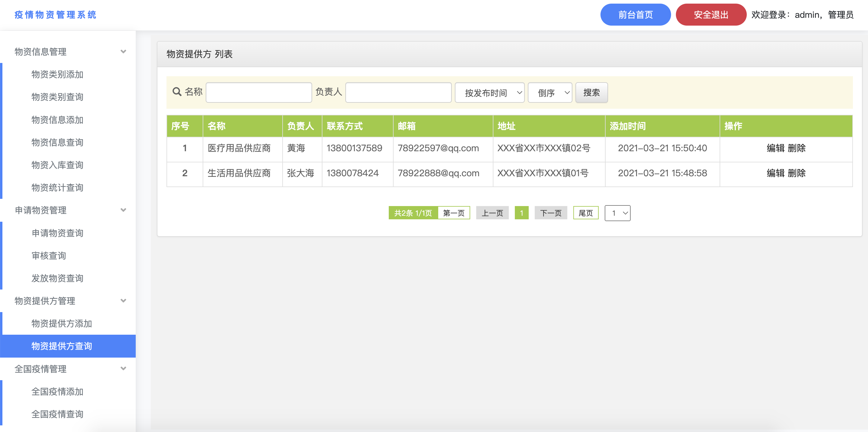Screen dimensions: 868x432
Task: Edit the 医疗用品供应商 row
Action: [x=775, y=148]
